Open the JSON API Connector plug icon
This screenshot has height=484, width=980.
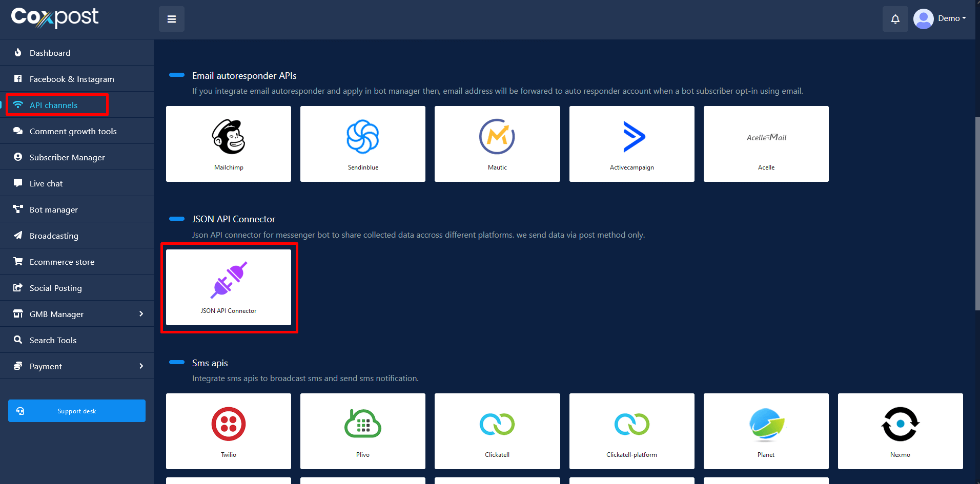[229, 280]
